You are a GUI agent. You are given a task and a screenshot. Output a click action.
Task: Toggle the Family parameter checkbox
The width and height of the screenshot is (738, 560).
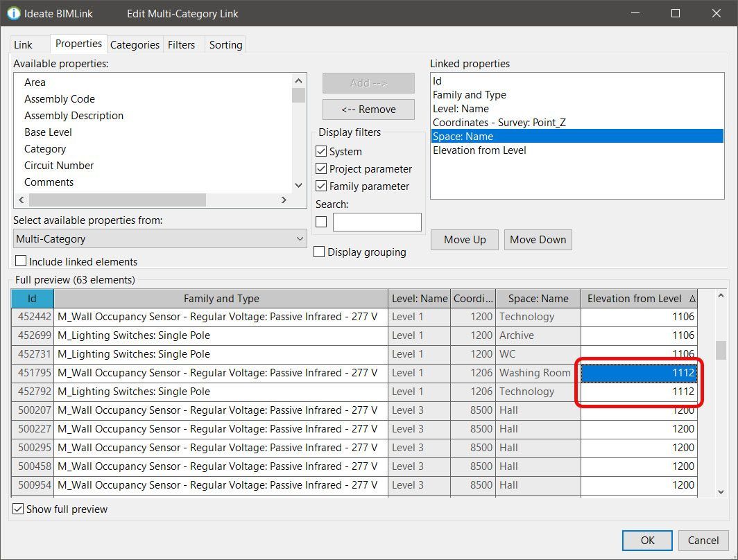tap(321, 186)
